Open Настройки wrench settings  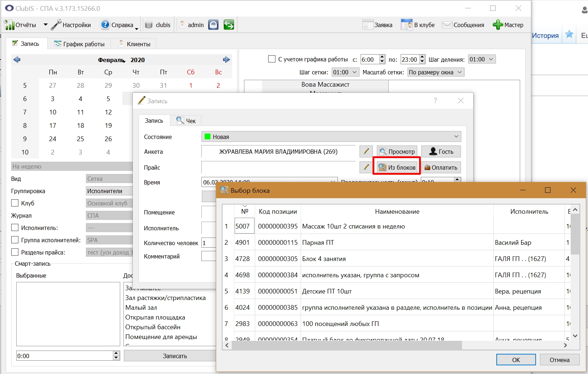[56, 25]
